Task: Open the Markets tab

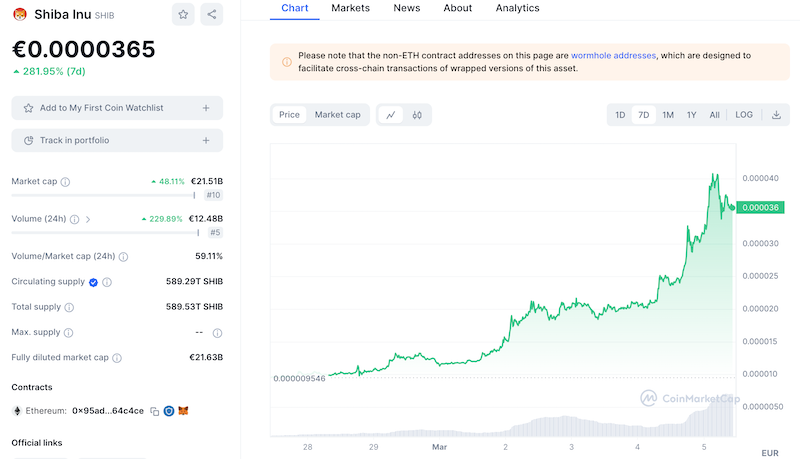Action: coord(351,8)
